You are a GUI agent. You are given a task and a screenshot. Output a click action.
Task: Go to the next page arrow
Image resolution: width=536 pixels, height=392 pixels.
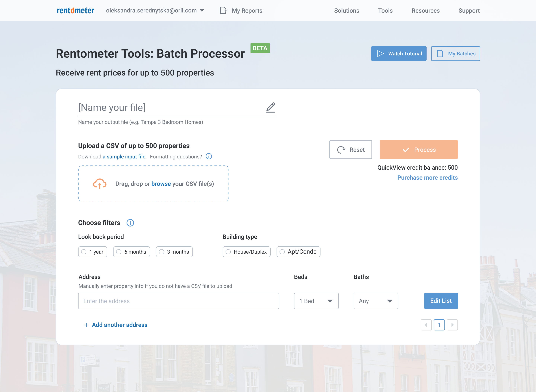(452, 325)
